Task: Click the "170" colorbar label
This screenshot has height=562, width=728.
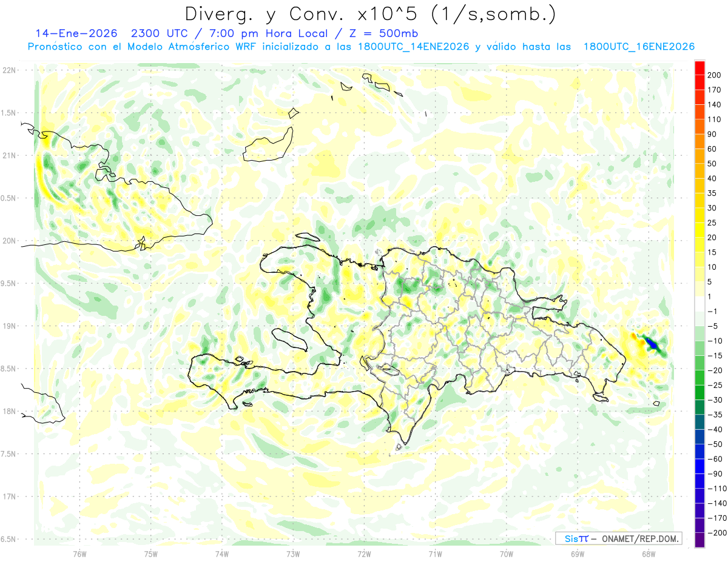Action: click(x=715, y=90)
